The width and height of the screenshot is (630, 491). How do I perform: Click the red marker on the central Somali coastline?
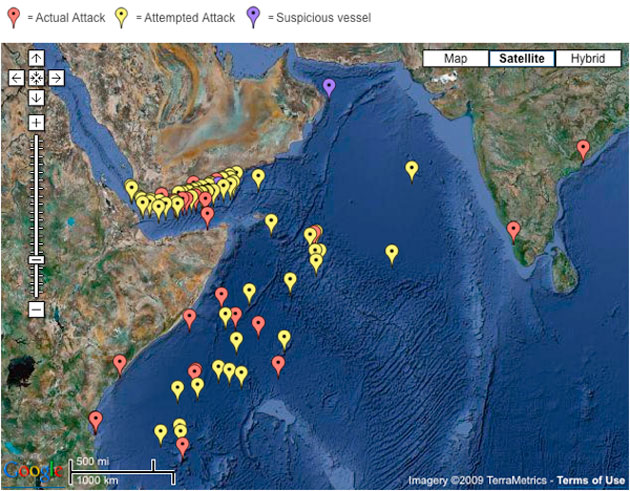click(x=190, y=319)
